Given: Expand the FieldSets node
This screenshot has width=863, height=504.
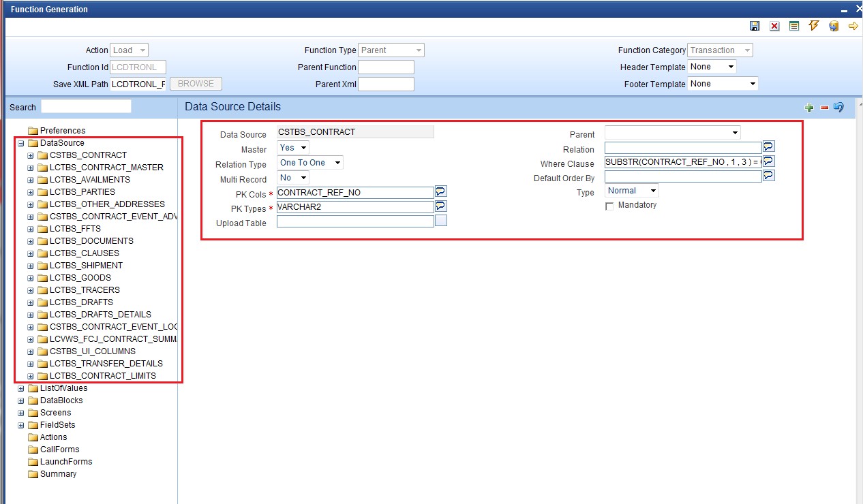Looking at the screenshot, I should click(x=21, y=425).
